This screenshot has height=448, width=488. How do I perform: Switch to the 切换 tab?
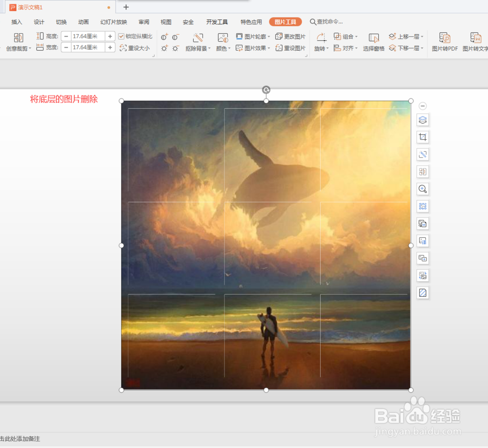61,22
